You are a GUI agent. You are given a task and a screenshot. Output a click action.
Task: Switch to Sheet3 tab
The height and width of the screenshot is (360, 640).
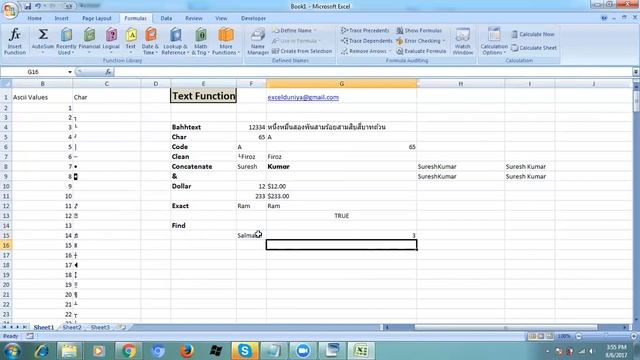pos(100,327)
